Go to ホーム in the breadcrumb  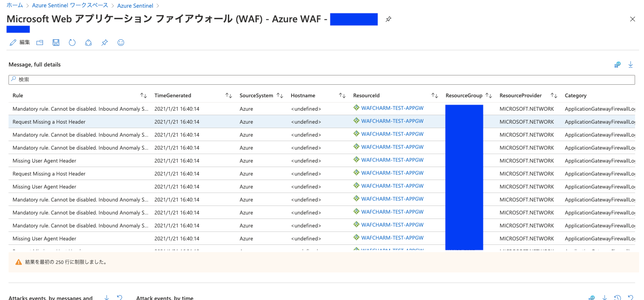point(15,5)
